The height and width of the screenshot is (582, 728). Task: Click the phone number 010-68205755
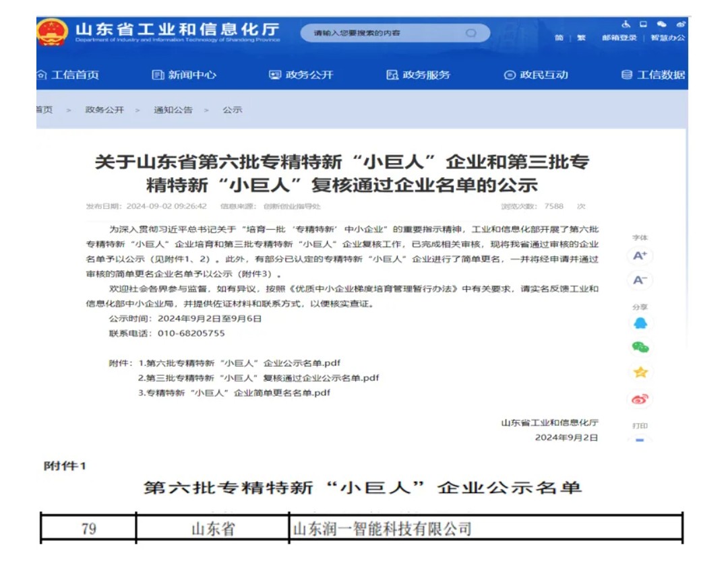click(191, 333)
